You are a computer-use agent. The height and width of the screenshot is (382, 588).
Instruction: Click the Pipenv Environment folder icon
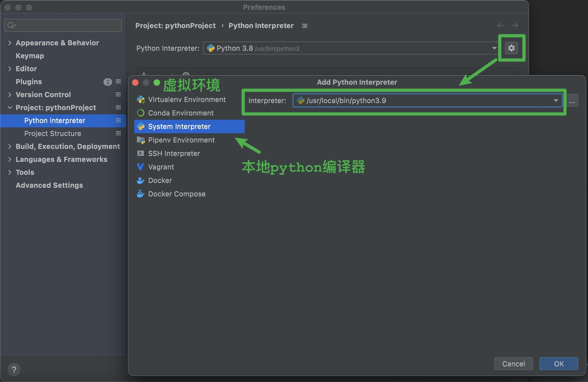click(x=141, y=140)
